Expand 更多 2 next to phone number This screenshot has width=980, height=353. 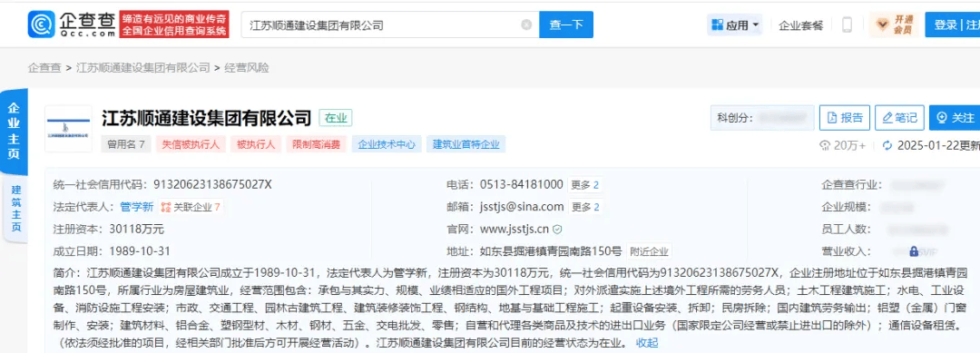(x=585, y=185)
